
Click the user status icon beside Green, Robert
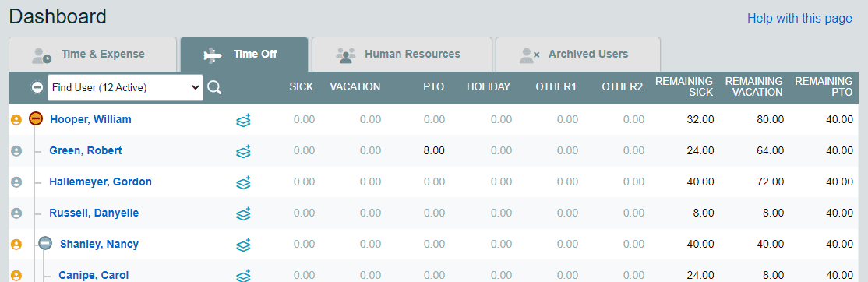click(x=16, y=151)
